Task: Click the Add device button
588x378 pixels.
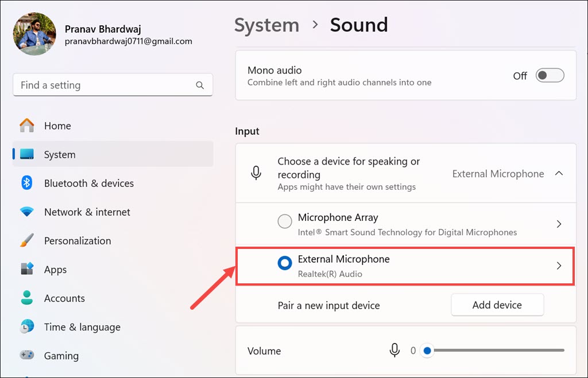Action: [497, 305]
